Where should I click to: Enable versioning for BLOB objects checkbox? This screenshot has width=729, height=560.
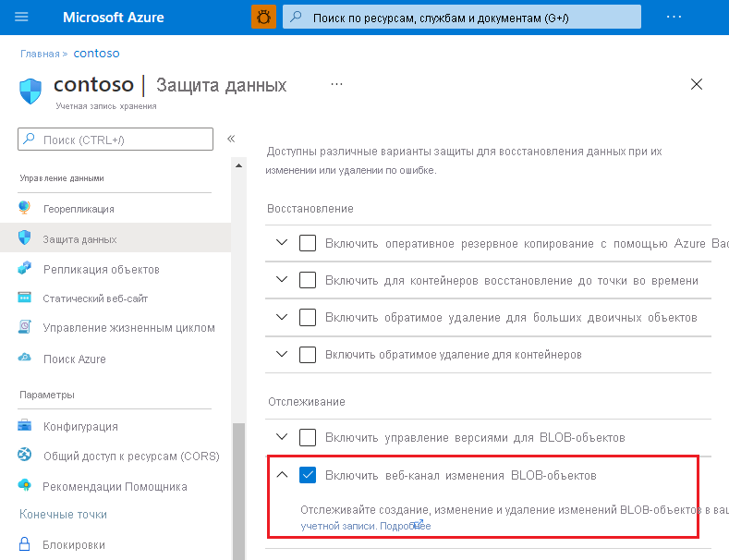(308, 437)
